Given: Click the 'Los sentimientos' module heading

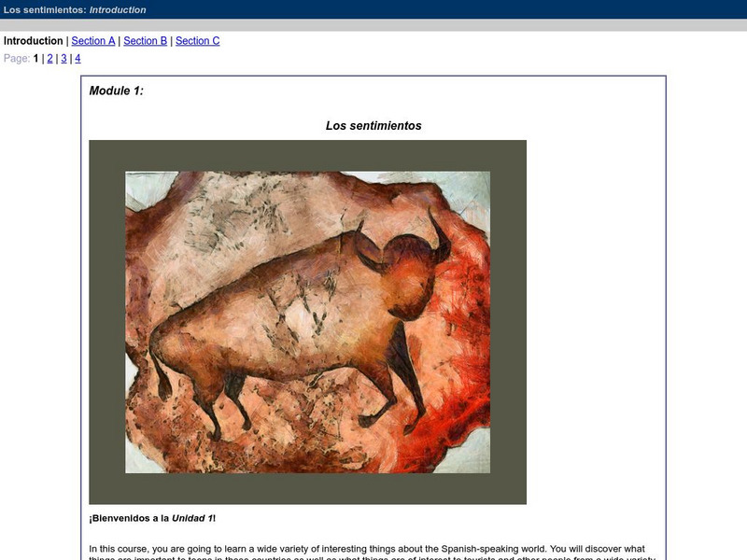Looking at the screenshot, I should point(373,126).
